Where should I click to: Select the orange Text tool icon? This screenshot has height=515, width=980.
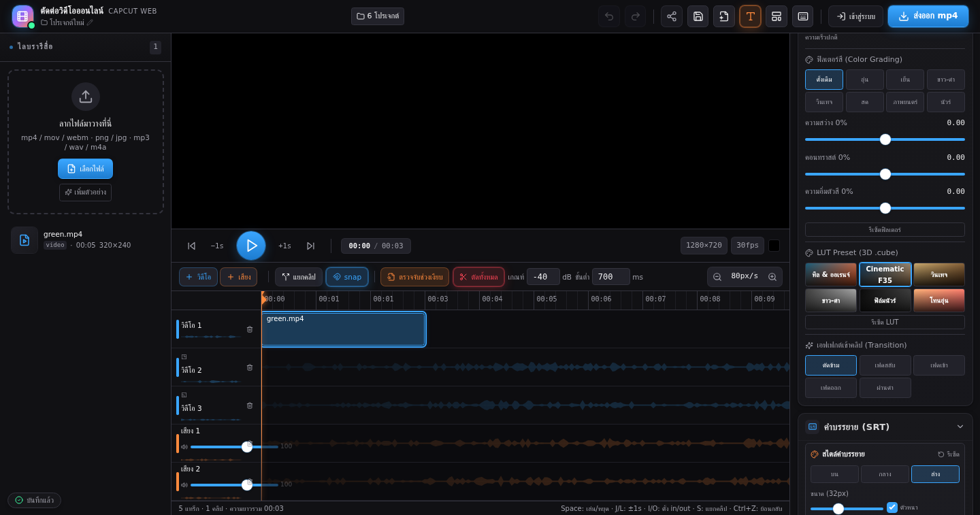750,16
